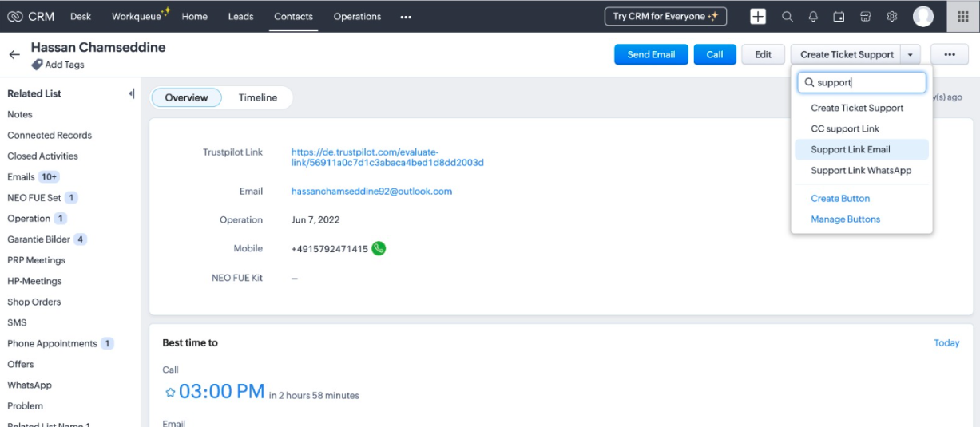The width and height of the screenshot is (980, 427).
Task: Open the Desk module tab
Action: (x=81, y=17)
